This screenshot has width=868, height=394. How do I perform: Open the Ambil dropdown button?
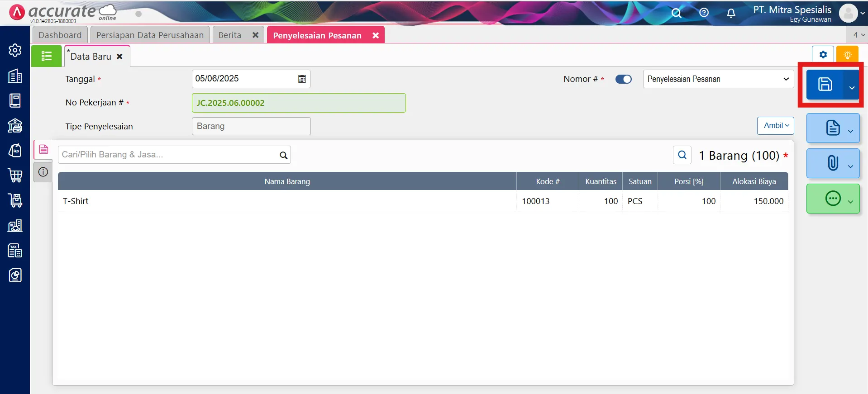tap(776, 125)
